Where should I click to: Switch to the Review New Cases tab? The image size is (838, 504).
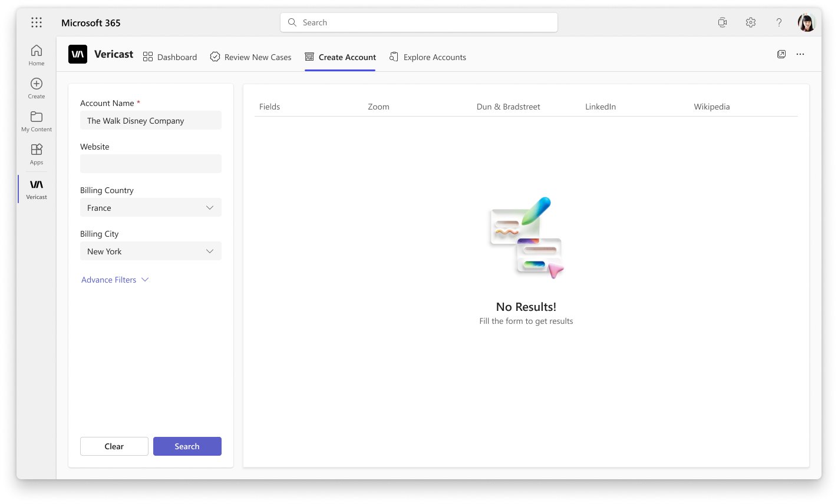pyautogui.click(x=251, y=57)
